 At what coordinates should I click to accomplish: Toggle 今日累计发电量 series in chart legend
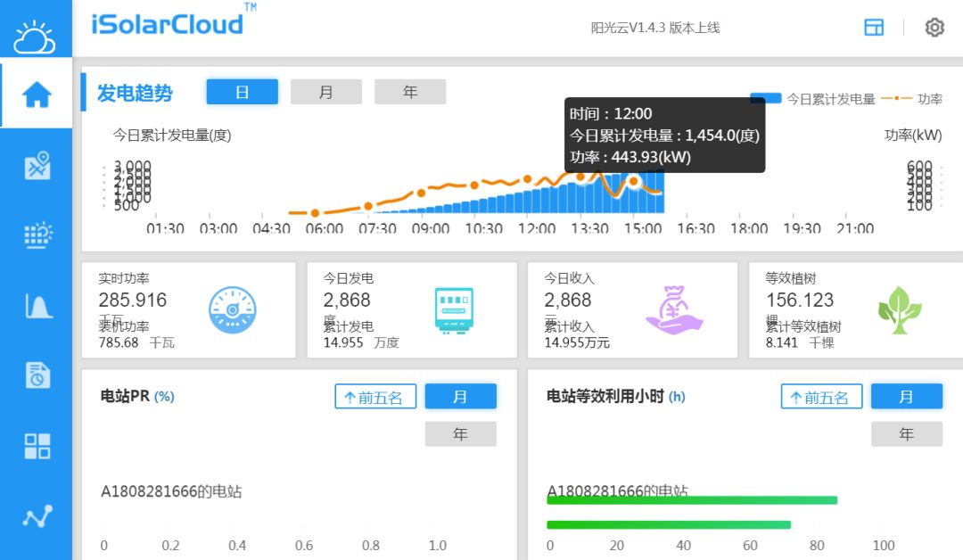[812, 99]
